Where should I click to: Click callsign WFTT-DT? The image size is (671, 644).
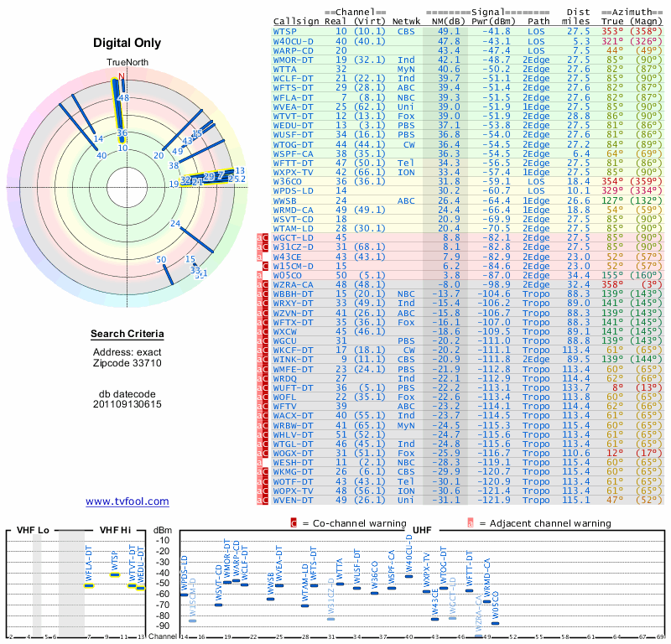(293, 163)
